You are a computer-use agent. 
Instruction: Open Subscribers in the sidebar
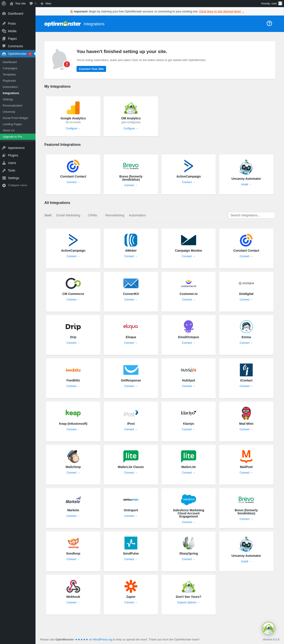pyautogui.click(x=10, y=87)
